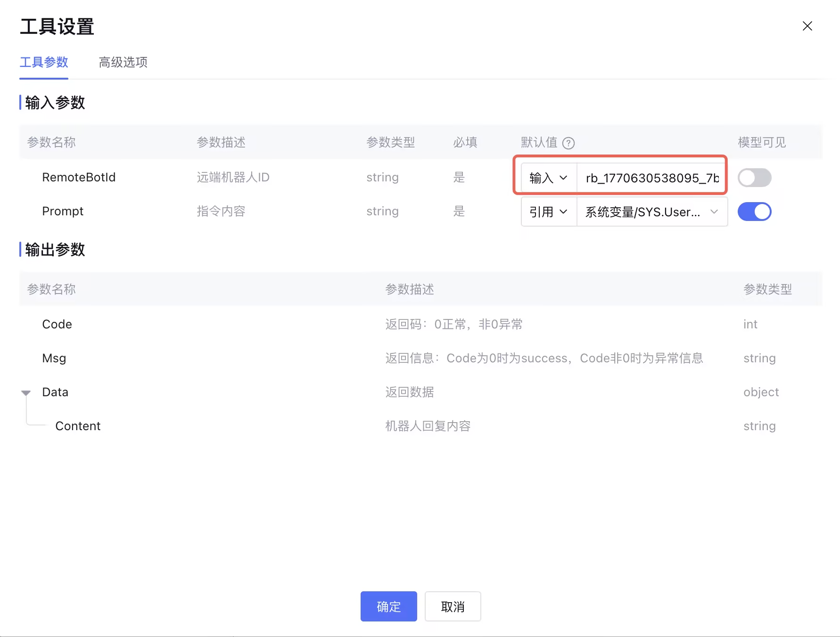
Task: Confirm settings with the 确定 button
Action: tap(389, 606)
